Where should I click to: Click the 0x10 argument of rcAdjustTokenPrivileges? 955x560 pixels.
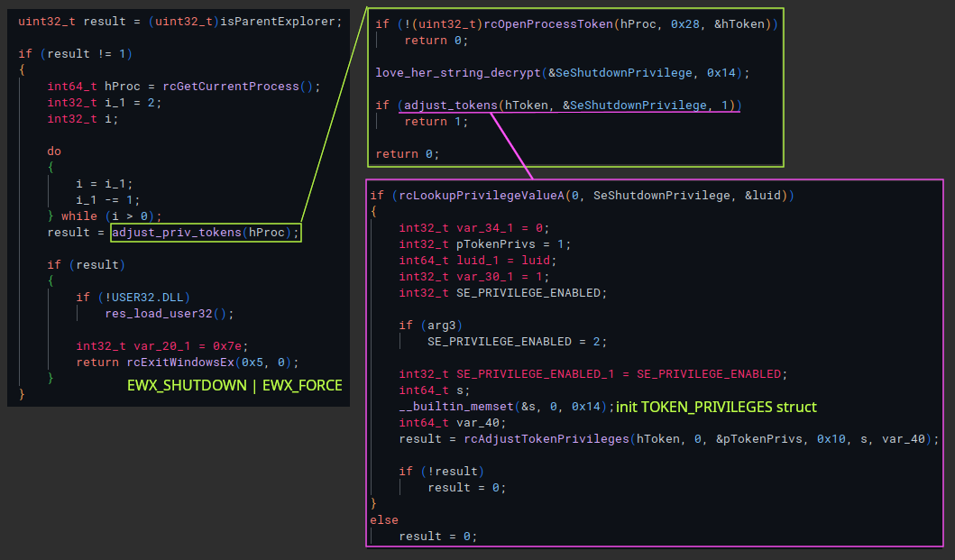point(831,439)
